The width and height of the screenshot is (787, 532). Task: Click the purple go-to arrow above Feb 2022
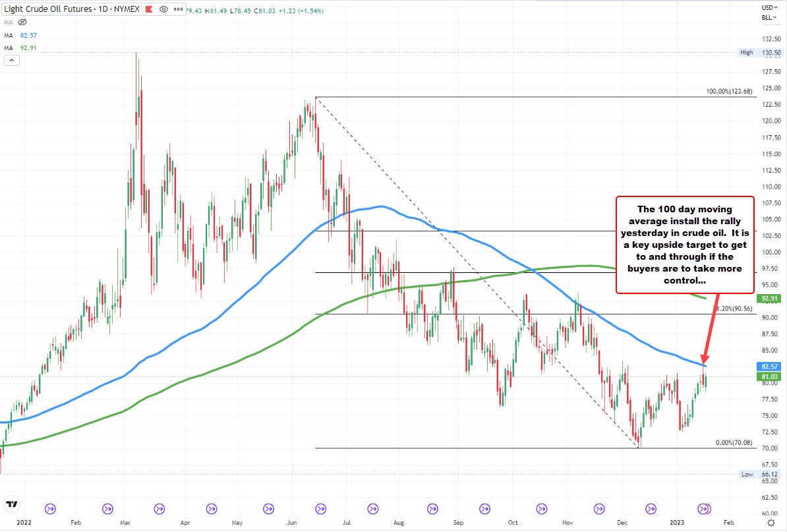tap(49, 508)
